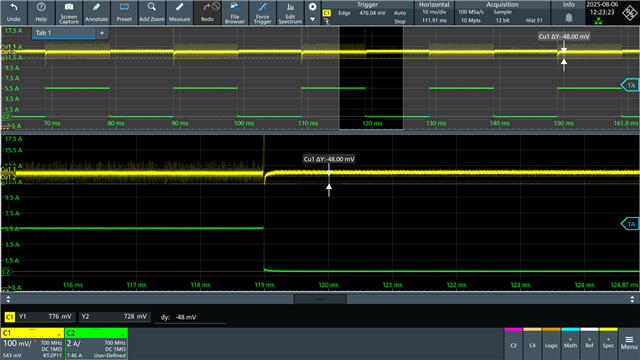640x360 pixels.
Task: Open the Acquisition settings header
Action: click(502, 4)
